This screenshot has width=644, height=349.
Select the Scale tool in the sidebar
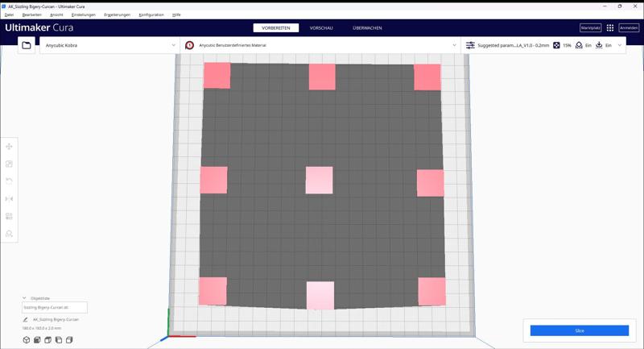[9, 164]
